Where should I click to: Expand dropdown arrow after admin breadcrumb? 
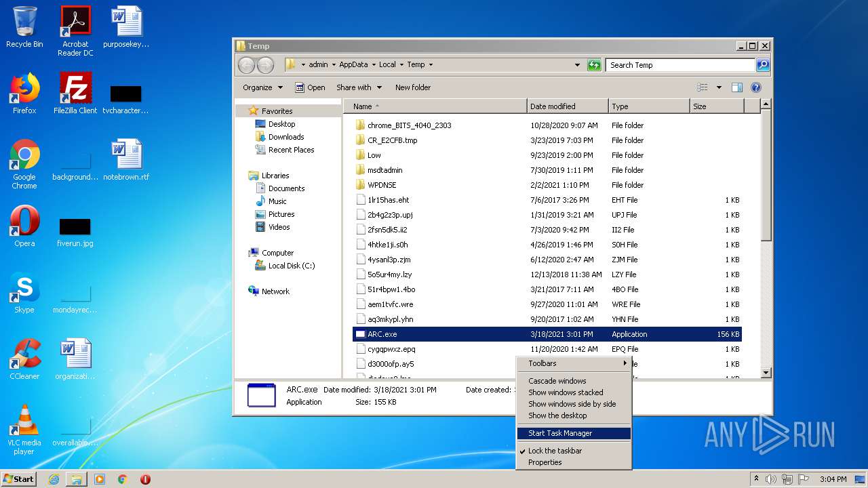click(x=333, y=65)
